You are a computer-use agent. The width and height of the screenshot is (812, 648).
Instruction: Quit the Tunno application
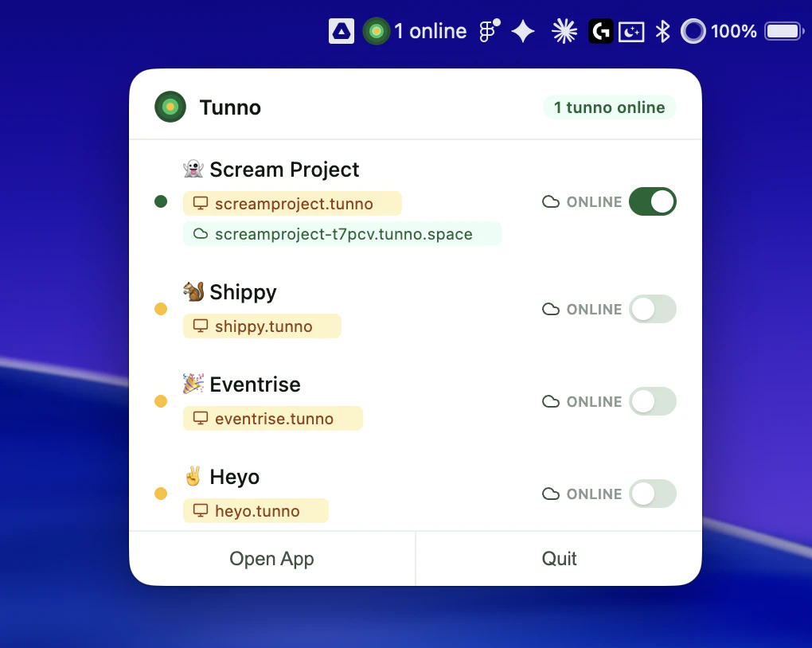pos(558,558)
